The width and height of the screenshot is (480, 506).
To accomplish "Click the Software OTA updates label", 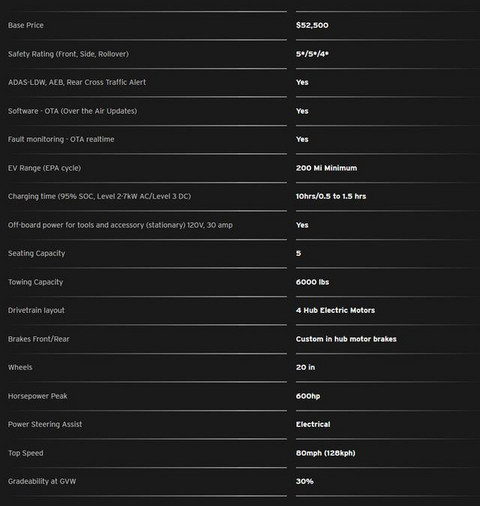I will coord(72,111).
